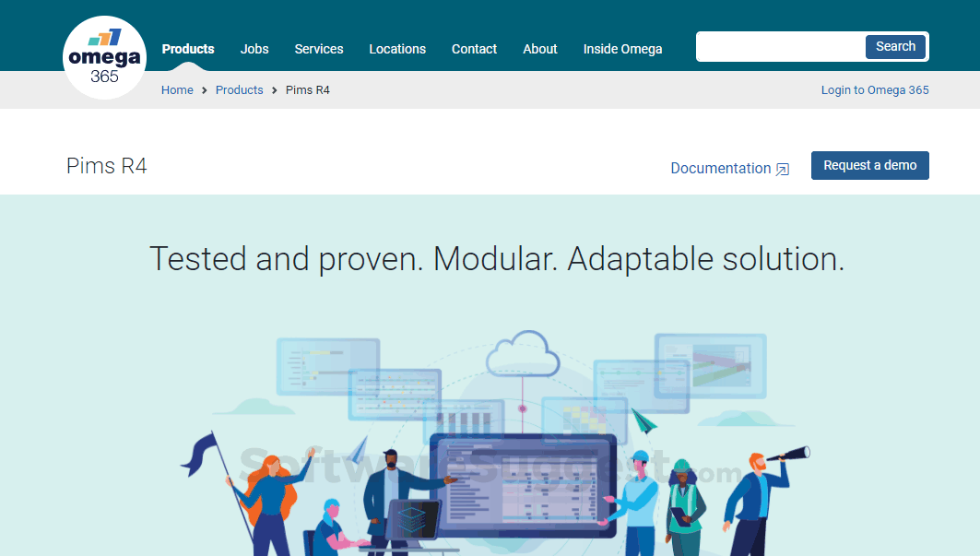Image resolution: width=980 pixels, height=556 pixels.
Task: Click the Request a demo button
Action: pyautogui.click(x=869, y=165)
